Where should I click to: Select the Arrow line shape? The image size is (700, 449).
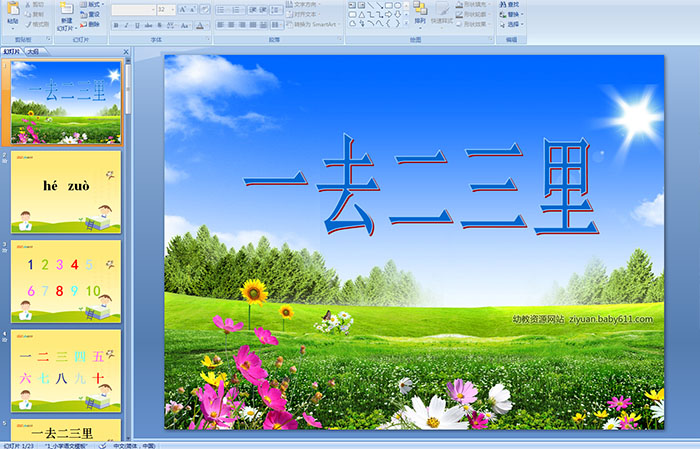point(379,5)
